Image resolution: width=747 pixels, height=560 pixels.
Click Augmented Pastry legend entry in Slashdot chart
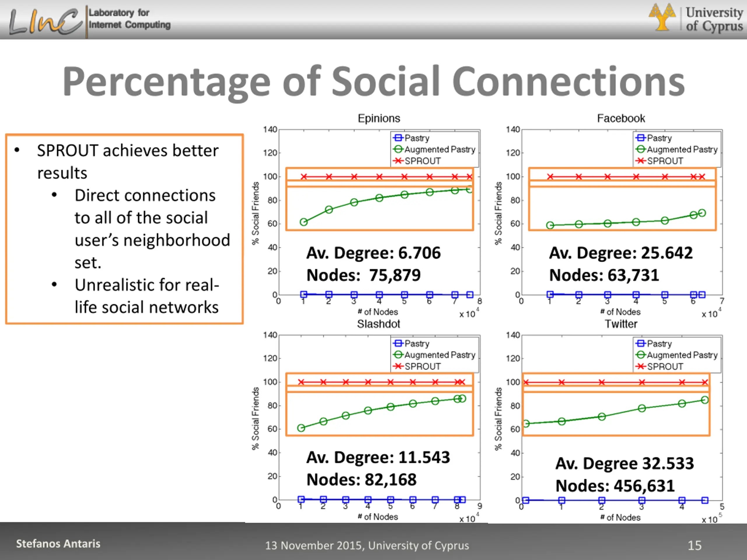point(434,355)
